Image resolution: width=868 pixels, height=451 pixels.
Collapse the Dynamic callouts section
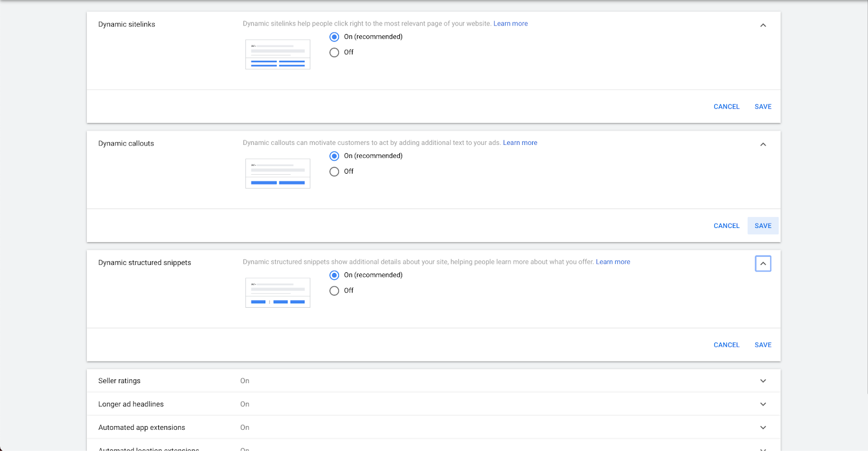763,144
